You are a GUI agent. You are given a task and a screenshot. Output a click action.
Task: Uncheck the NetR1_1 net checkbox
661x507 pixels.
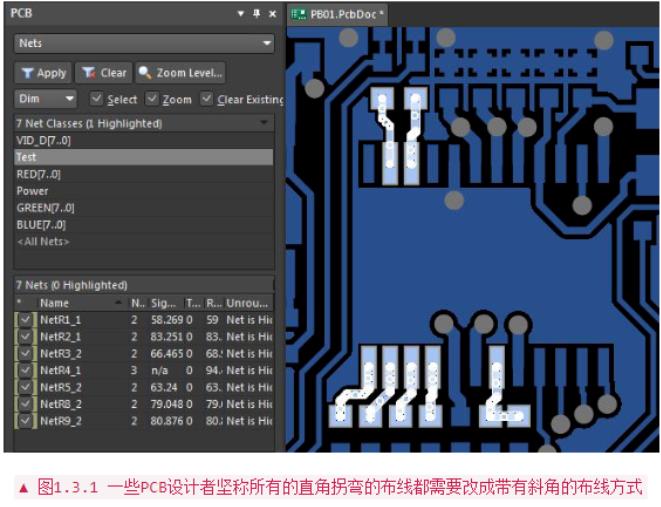[25, 320]
